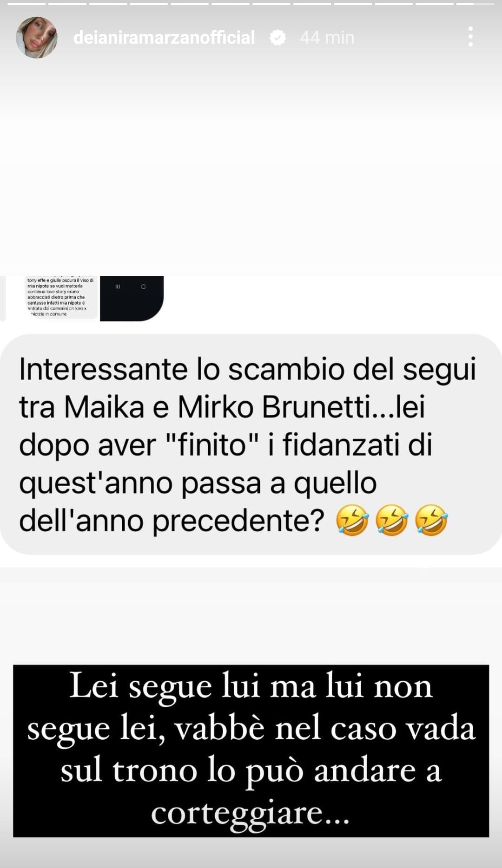This screenshot has width=502, height=868.
Task: Open the deianiramarzanoofficial profile avatar
Action: [37, 38]
